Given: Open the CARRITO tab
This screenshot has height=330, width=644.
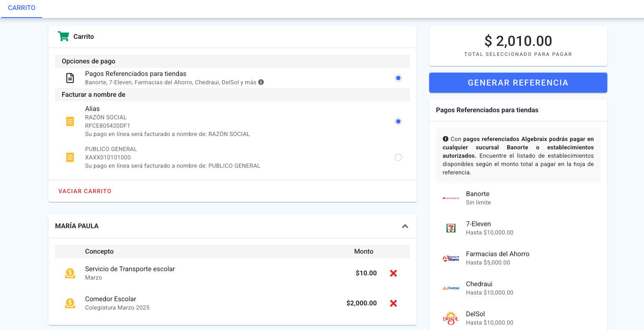Looking at the screenshot, I should coord(22,8).
